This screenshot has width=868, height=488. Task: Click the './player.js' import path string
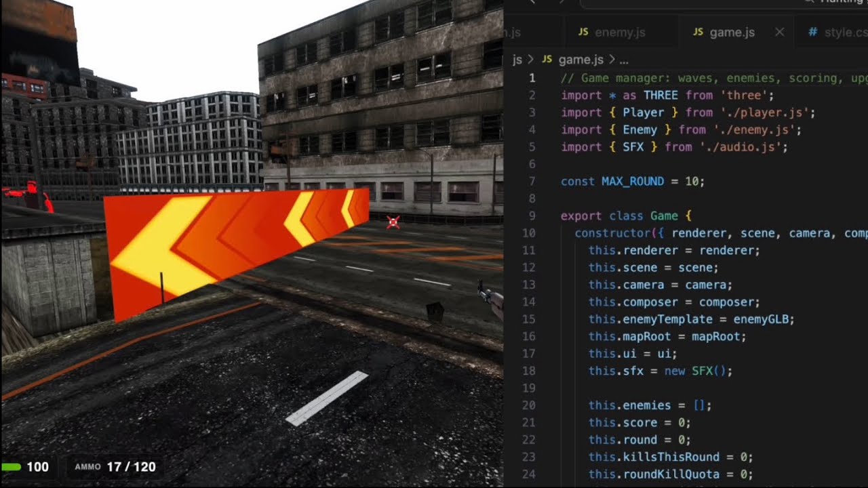tap(766, 113)
